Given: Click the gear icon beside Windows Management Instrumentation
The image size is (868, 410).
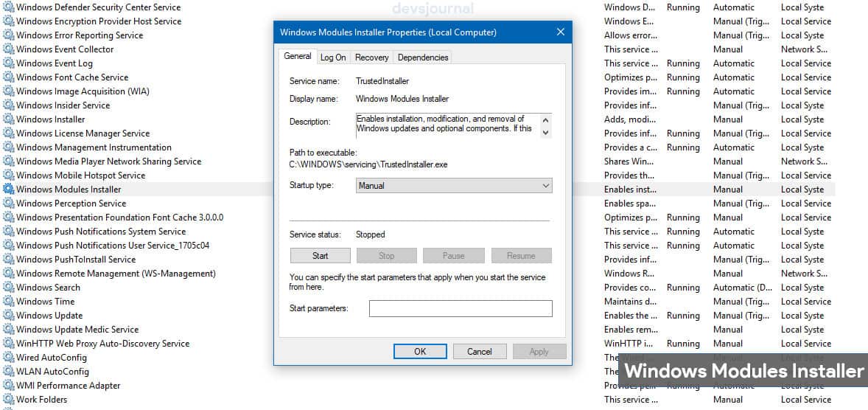Looking at the screenshot, I should click(8, 147).
